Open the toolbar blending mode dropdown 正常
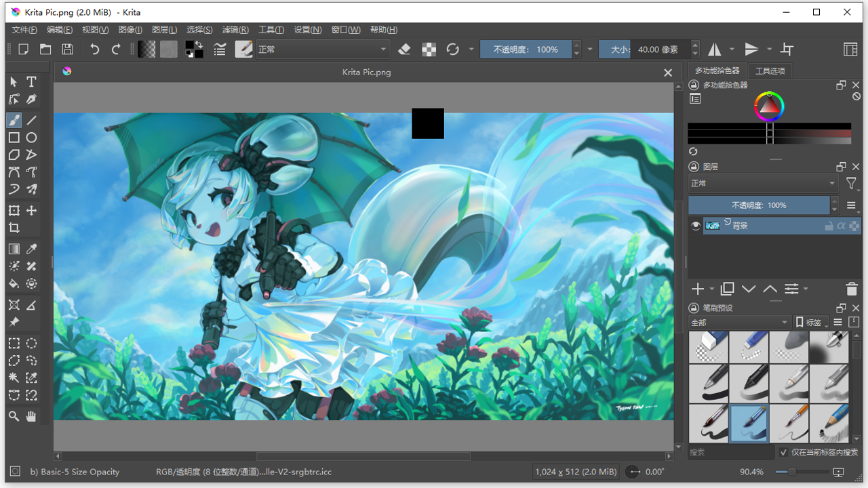The width and height of the screenshot is (868, 488). (x=323, y=49)
